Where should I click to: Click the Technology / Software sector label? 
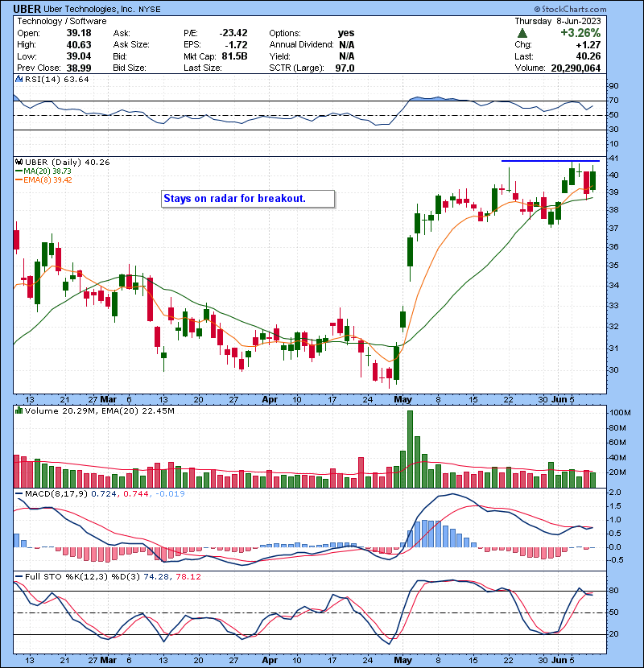(x=62, y=21)
